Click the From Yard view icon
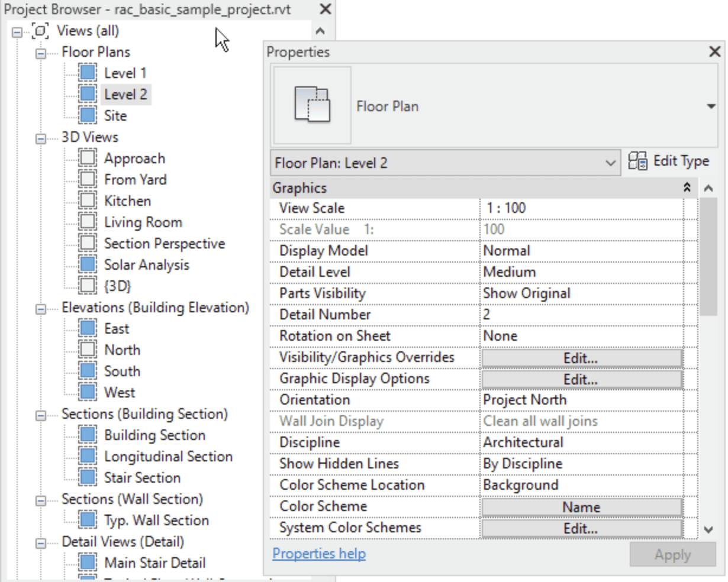 tap(88, 180)
